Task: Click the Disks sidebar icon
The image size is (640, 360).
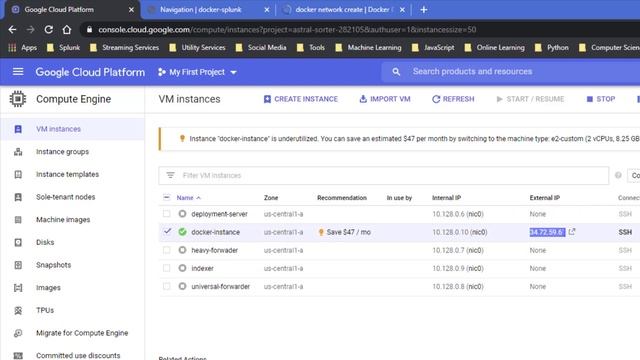Action: (18, 242)
